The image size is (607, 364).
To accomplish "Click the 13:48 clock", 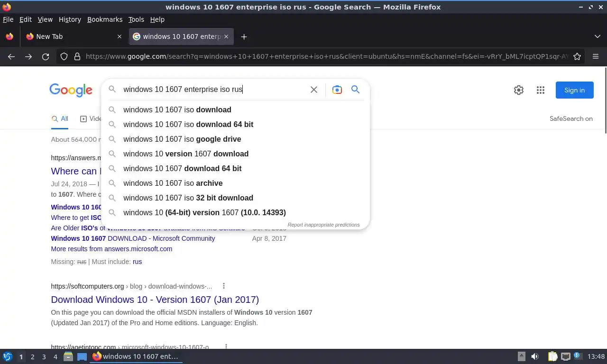I will [596, 356].
